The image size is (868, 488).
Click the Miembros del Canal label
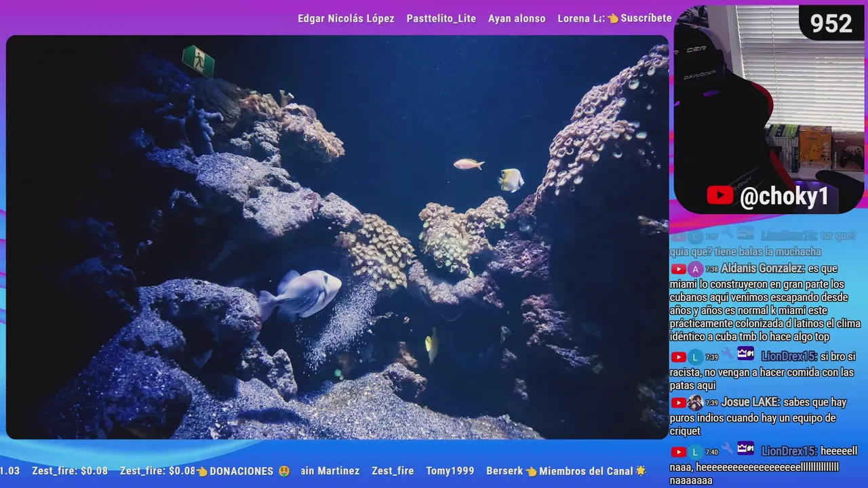586,471
